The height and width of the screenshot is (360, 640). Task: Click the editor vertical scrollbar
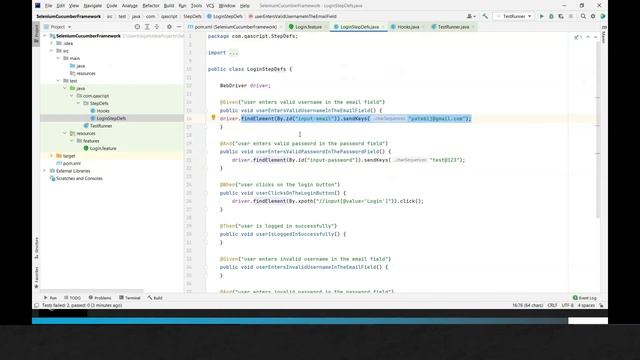tap(598, 131)
